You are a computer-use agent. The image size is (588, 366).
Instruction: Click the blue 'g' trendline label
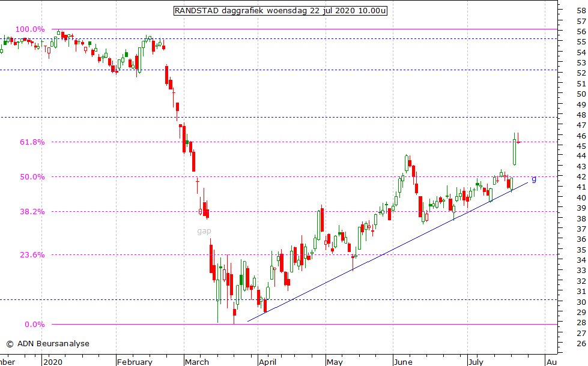(x=534, y=179)
